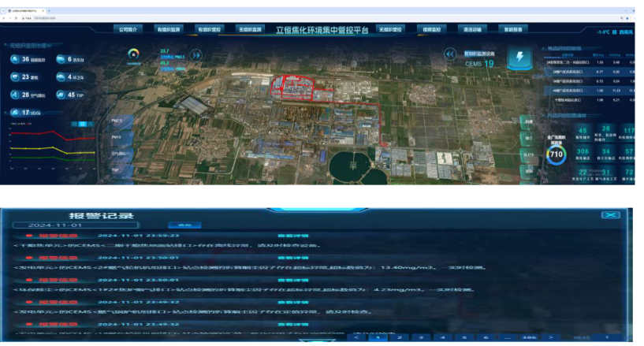644x346 pixels.
Task: Collapse left panel with double right arrow
Action: click(x=196, y=55)
